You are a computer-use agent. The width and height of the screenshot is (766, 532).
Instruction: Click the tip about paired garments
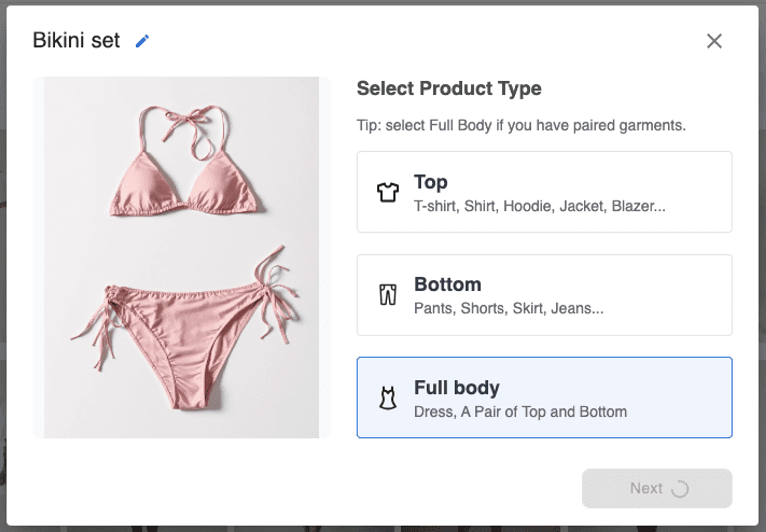pos(521,126)
